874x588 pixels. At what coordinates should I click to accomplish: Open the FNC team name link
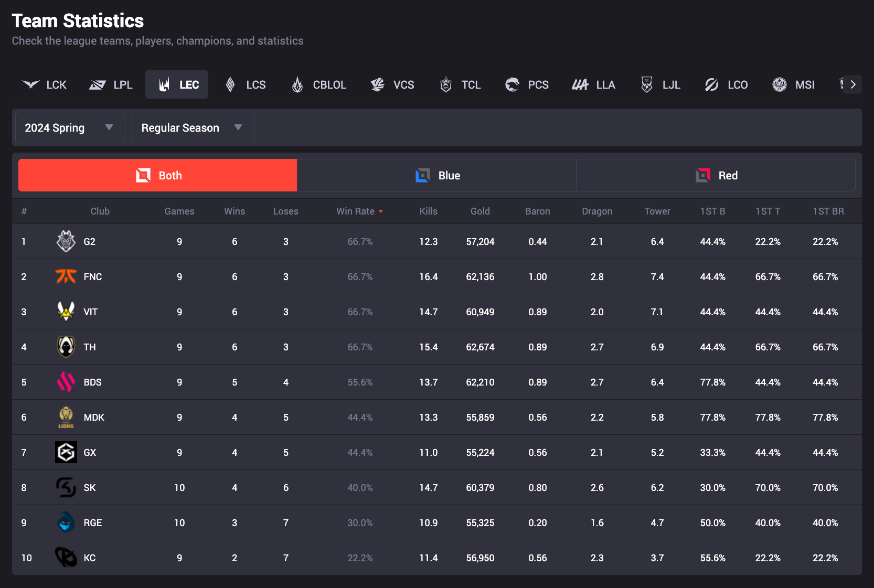click(93, 276)
